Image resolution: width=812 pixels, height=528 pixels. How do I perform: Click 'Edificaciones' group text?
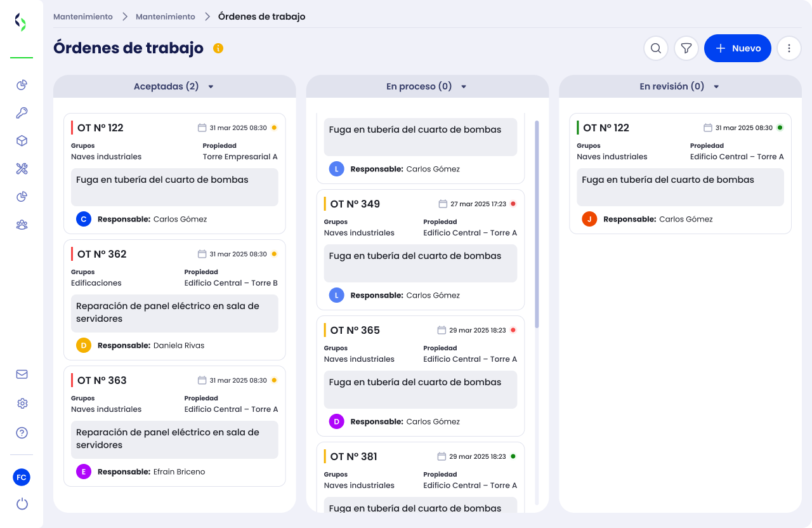coord(96,283)
